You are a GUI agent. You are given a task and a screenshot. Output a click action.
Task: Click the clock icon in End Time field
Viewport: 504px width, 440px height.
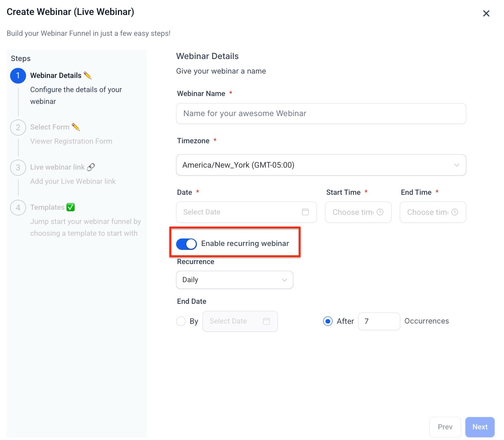[x=454, y=212]
